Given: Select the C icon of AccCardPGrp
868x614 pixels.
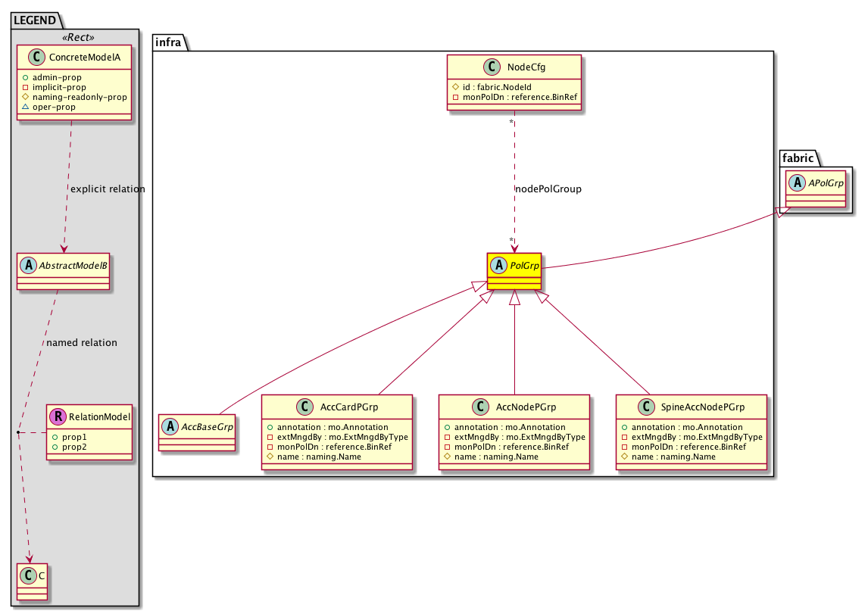Looking at the screenshot, I should [x=305, y=407].
